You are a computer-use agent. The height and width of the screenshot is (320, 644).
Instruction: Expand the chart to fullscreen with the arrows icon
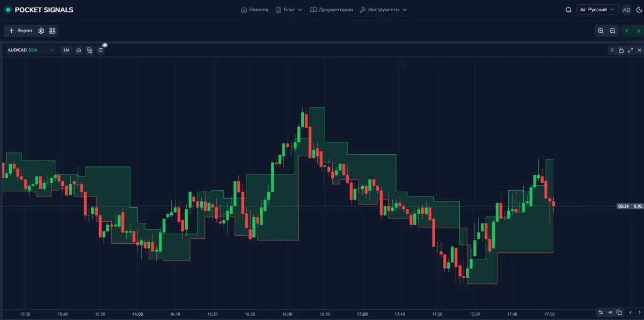point(629,50)
